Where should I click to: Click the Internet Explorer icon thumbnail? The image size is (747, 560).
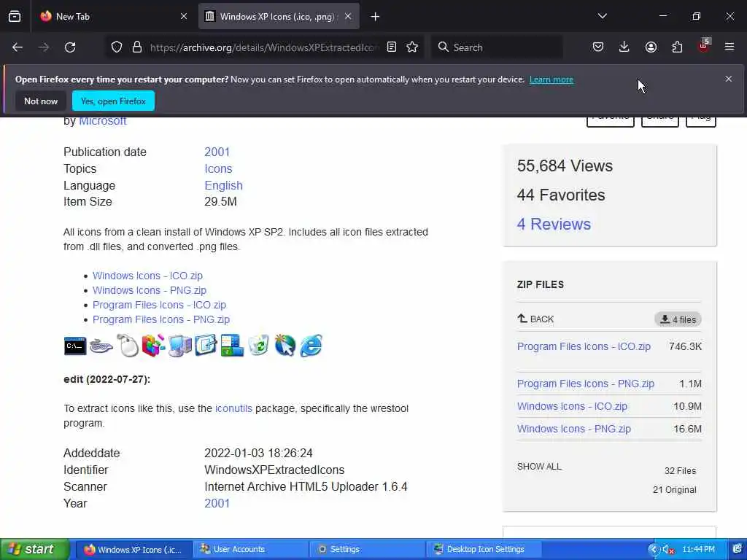tap(311, 345)
